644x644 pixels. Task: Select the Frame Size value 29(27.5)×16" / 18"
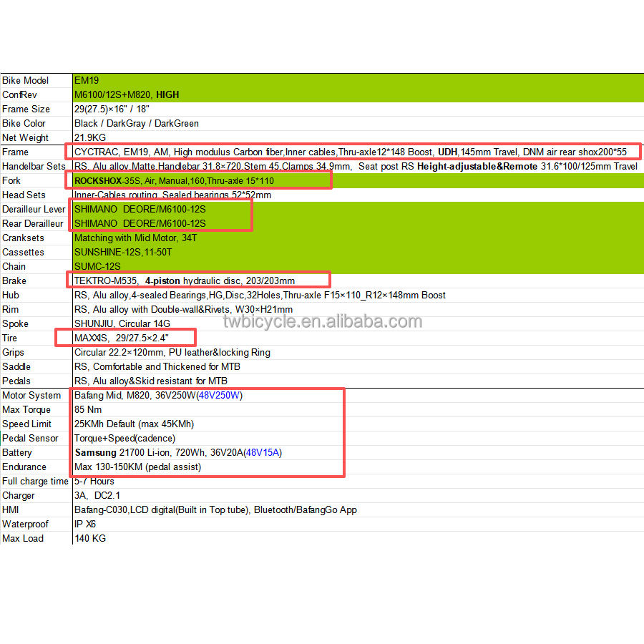(112, 109)
